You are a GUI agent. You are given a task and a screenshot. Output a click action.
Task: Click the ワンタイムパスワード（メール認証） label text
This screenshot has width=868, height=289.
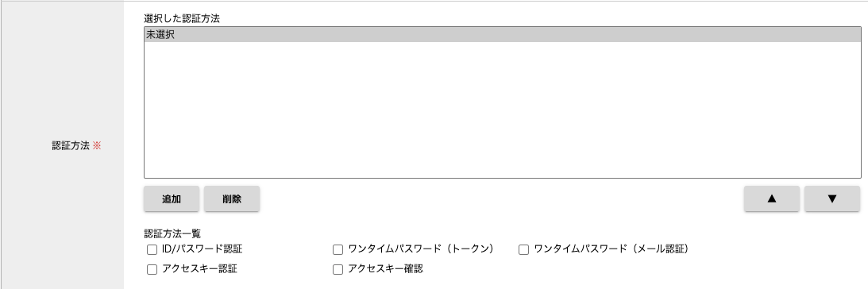coord(611,249)
